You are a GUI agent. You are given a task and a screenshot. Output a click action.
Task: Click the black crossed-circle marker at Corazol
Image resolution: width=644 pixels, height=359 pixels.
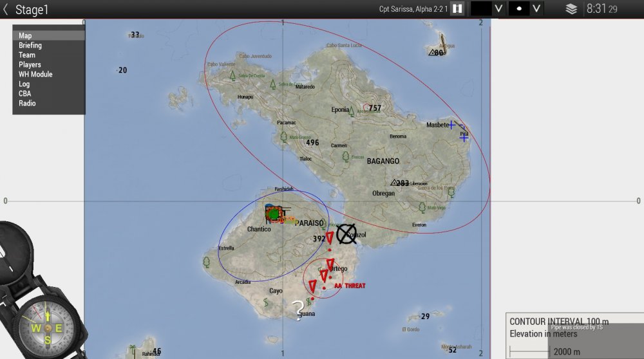[x=346, y=234]
